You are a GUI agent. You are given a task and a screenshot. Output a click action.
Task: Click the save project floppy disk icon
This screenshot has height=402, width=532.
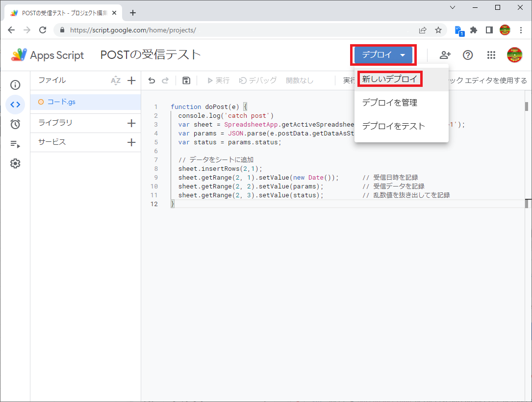click(x=186, y=80)
